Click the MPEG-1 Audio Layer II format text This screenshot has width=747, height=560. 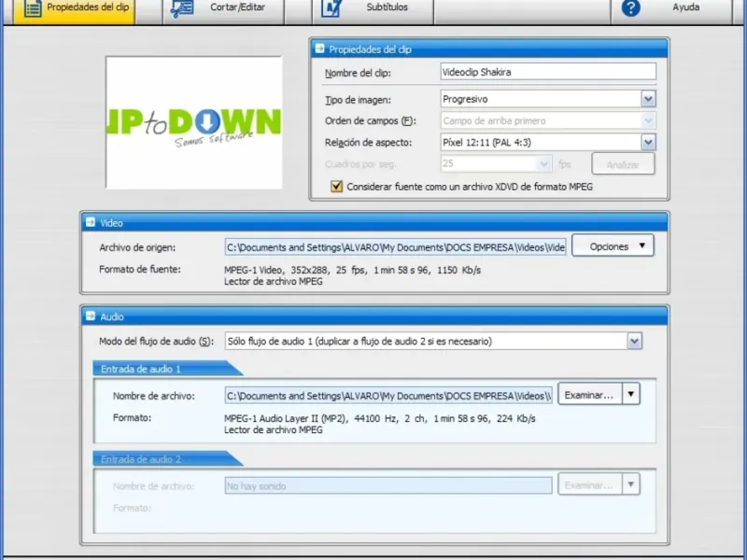pyautogui.click(x=380, y=418)
